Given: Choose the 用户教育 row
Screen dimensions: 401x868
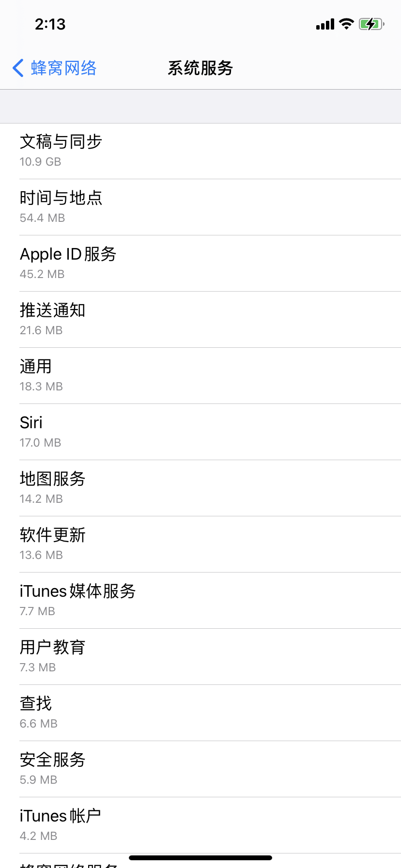Looking at the screenshot, I should 200,657.
